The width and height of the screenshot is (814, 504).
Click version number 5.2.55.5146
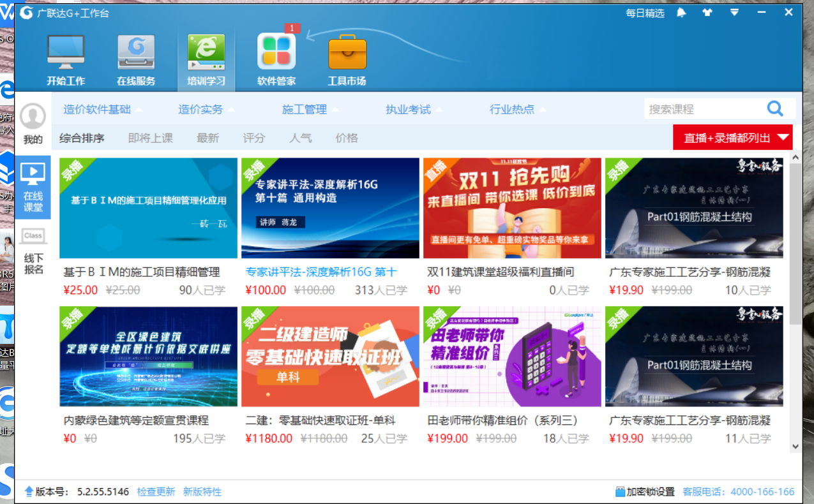[103, 492]
